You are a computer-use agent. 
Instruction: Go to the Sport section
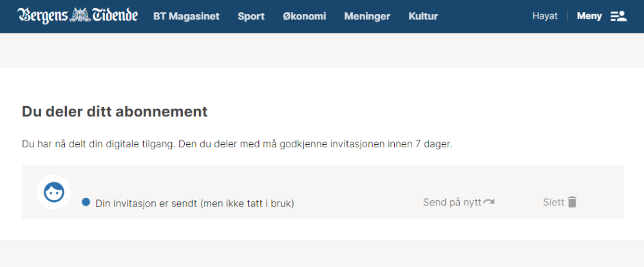click(251, 16)
